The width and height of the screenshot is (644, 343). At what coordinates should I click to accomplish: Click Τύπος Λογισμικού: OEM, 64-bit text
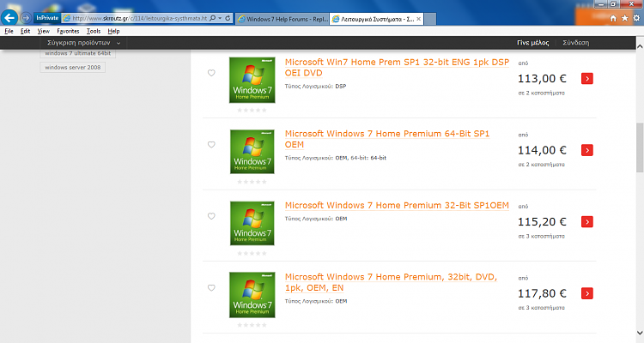pos(336,158)
